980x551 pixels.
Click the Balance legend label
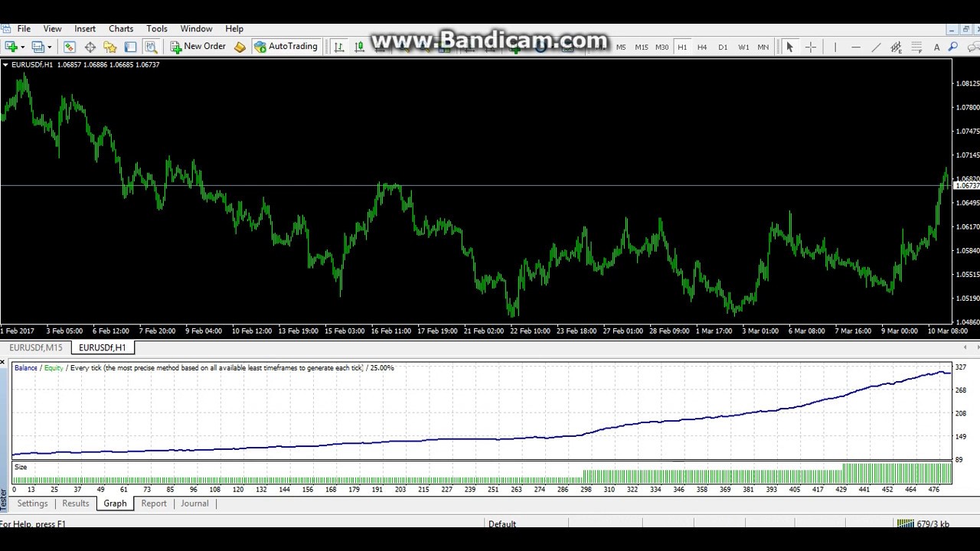[x=26, y=368]
